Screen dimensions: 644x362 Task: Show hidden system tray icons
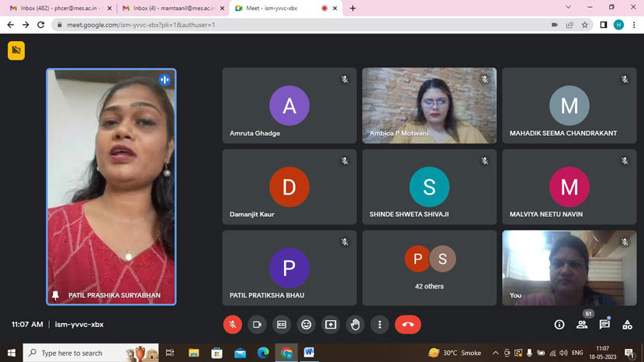[x=496, y=353]
